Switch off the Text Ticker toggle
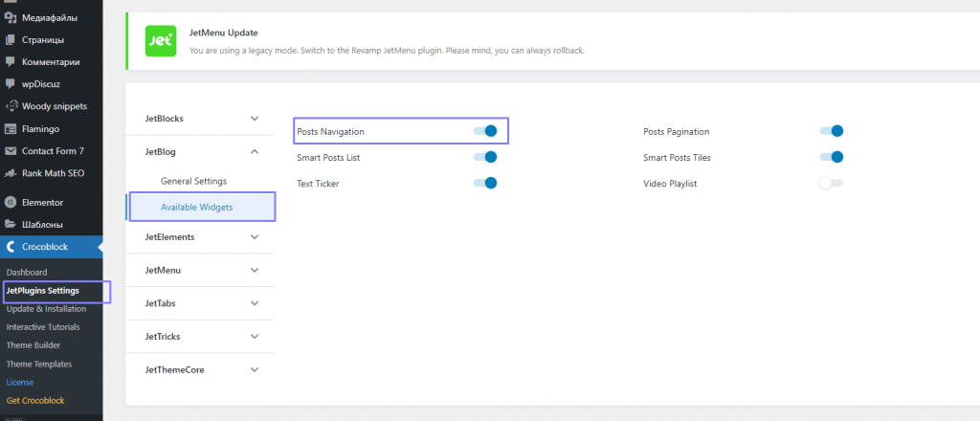 click(x=485, y=183)
